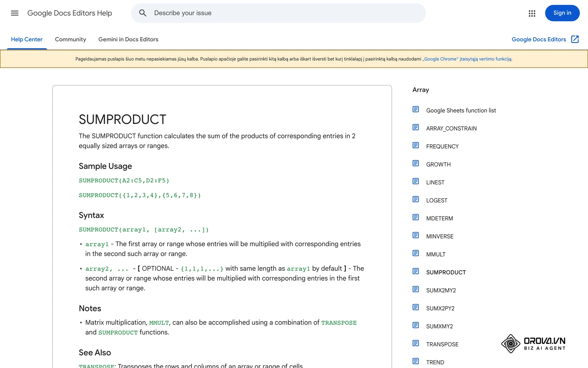Open the GROWTH sidebar article
The height and width of the screenshot is (368, 588).
coord(438,164)
